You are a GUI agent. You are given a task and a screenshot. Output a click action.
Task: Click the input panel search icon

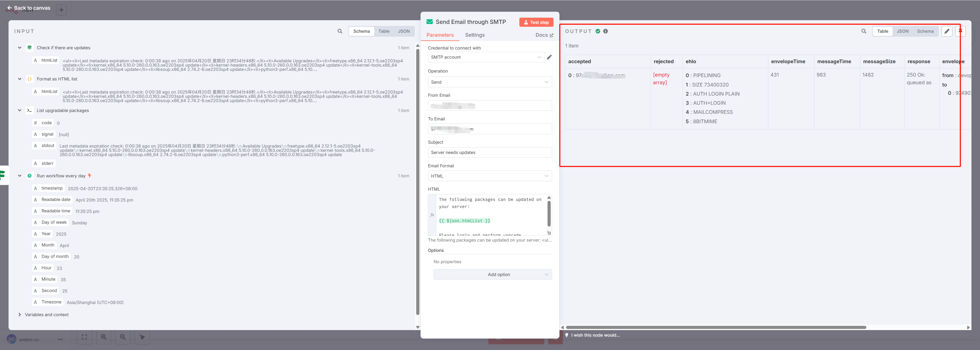(x=340, y=31)
